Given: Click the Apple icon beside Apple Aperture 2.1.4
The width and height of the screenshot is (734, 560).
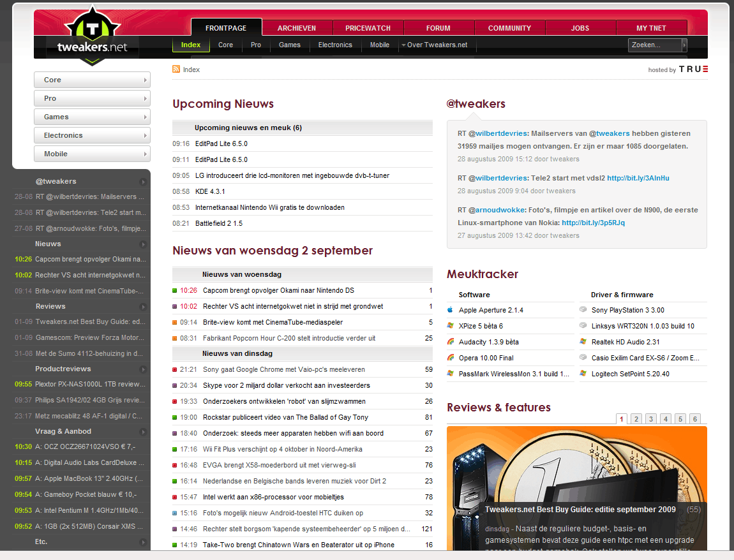Looking at the screenshot, I should coord(451,310).
